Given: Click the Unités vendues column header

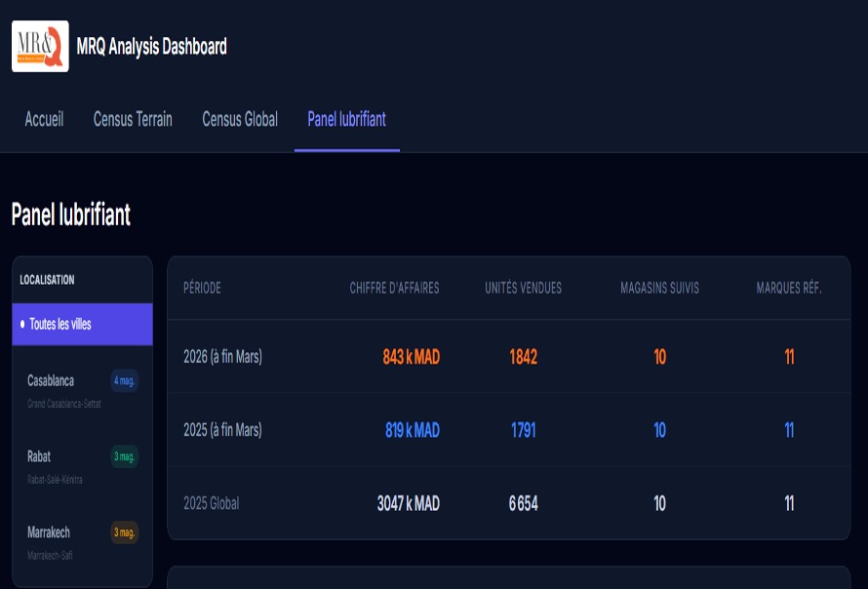Looking at the screenshot, I should click(523, 288).
